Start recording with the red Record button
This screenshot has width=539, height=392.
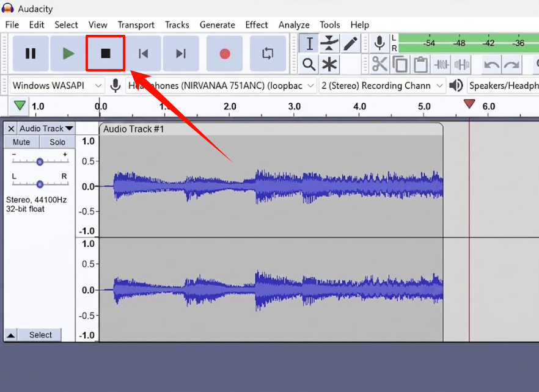click(x=224, y=53)
